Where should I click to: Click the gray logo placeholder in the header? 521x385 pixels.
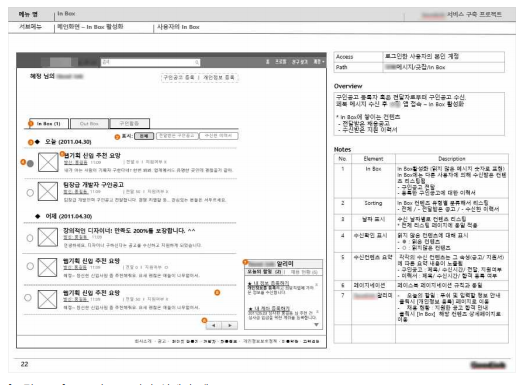tap(60, 62)
